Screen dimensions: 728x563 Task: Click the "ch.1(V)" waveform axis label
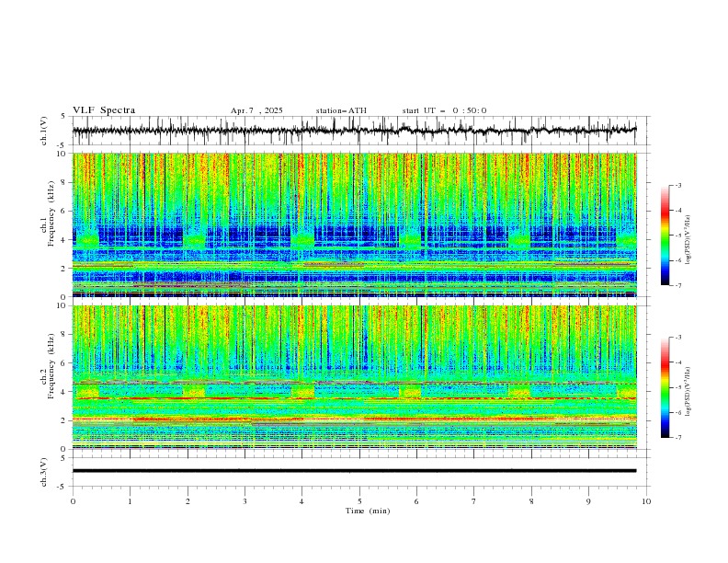click(x=44, y=131)
